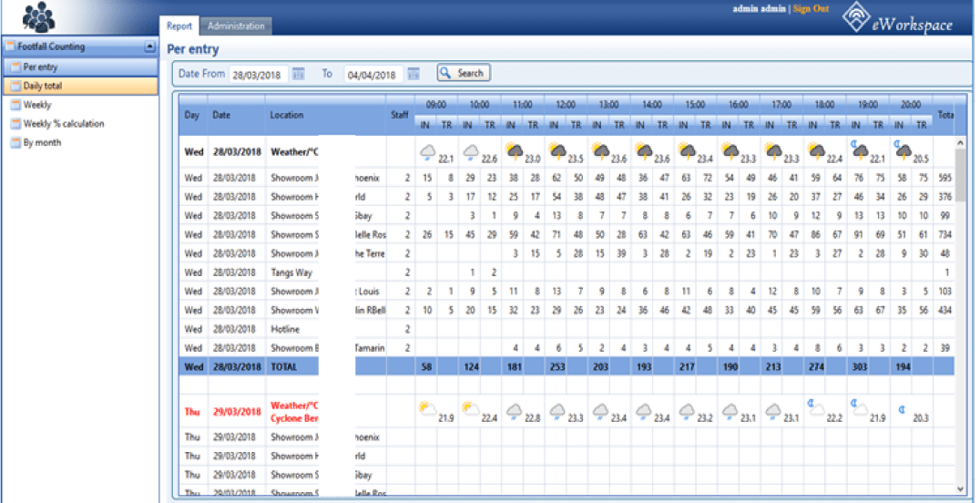Click Thu 18:00 night cloud icon 22.2
Image resolution: width=980 pixels, height=503 pixels.
[x=816, y=408]
